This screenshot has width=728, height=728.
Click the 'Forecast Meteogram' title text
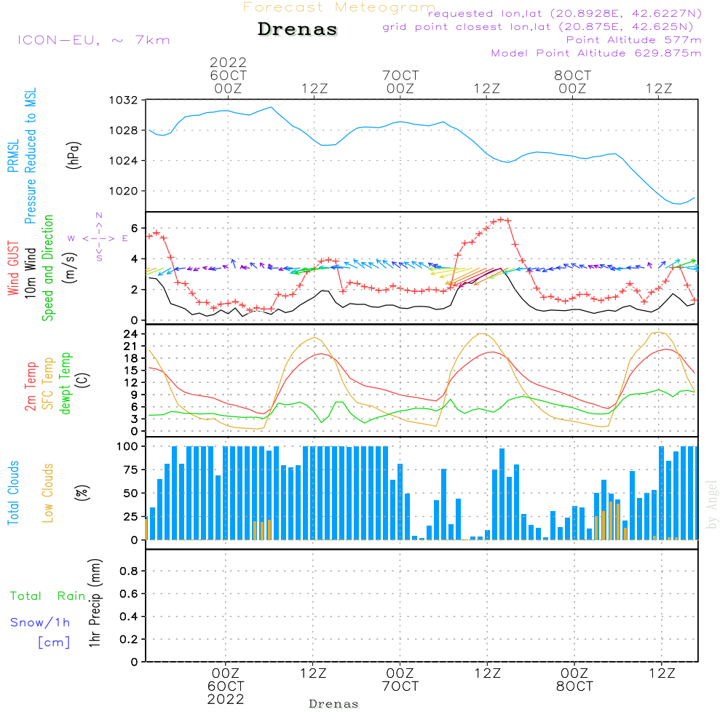click(339, 7)
